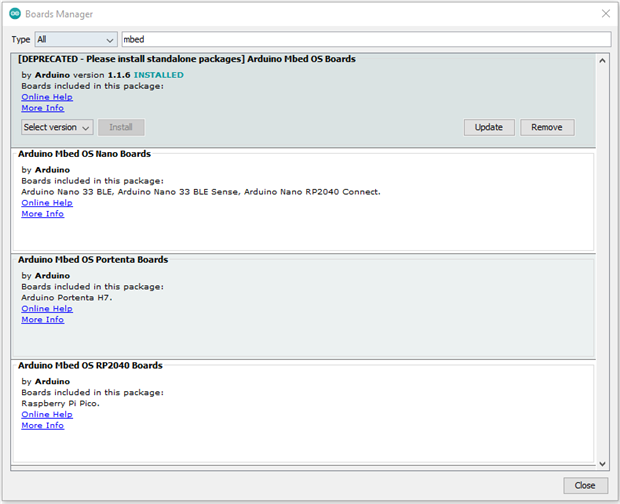
Task: Click the Update button for Mbed OS Boards
Action: click(x=489, y=127)
